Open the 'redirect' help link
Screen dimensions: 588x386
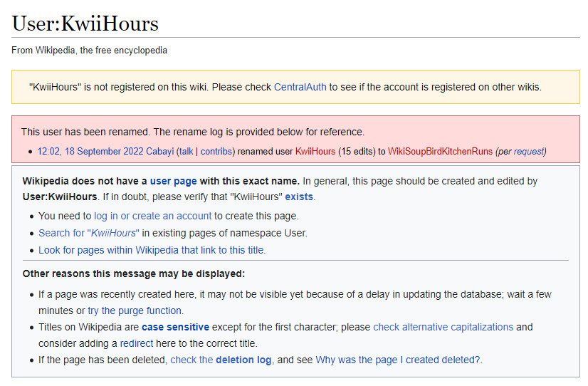(137, 343)
